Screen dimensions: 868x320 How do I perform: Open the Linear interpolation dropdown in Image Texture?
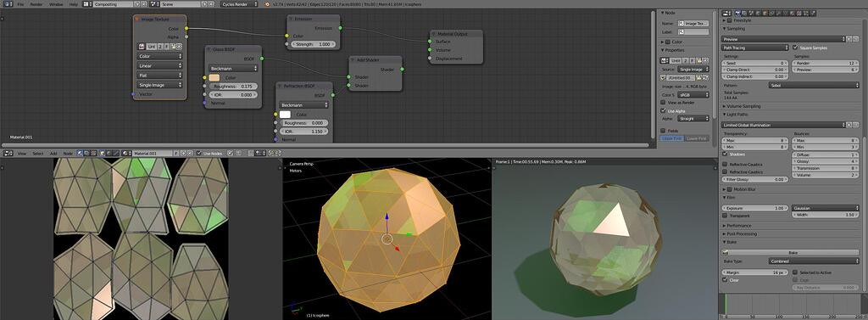click(x=159, y=65)
